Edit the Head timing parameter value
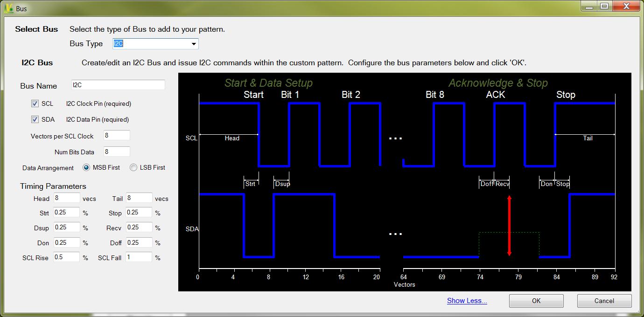The image size is (644, 317). coord(66,198)
